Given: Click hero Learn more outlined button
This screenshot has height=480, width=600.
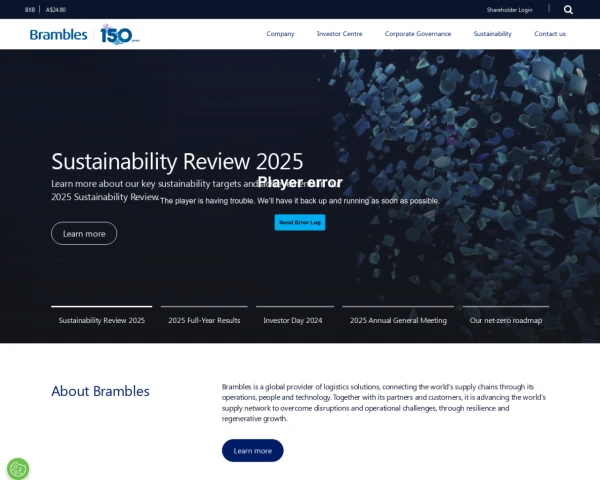Looking at the screenshot, I should tap(84, 233).
